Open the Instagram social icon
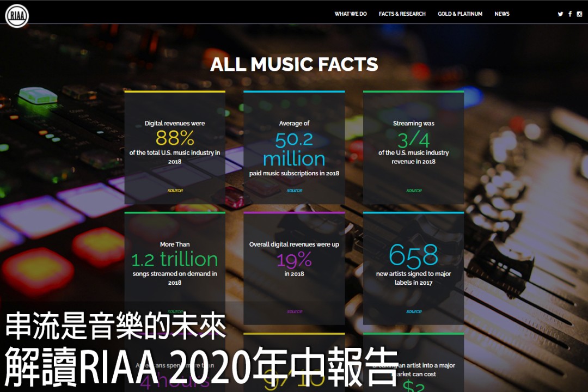The width and height of the screenshot is (588, 392). coord(579,14)
